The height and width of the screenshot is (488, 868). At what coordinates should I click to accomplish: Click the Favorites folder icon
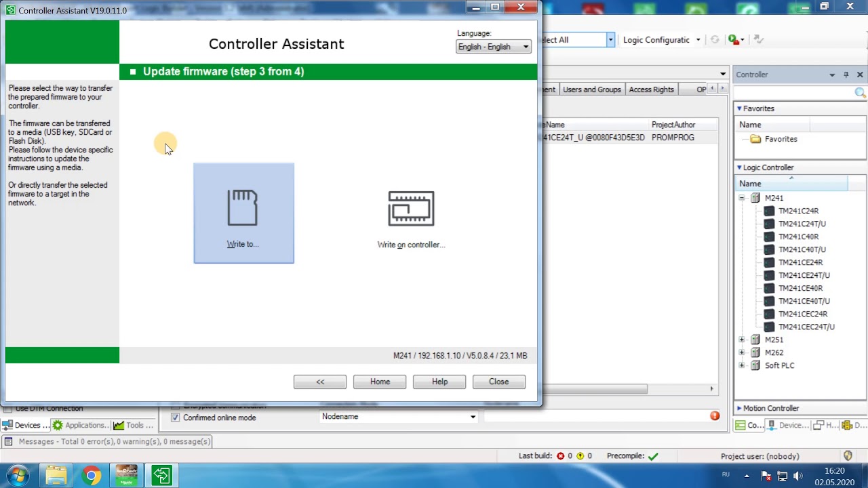pos(755,139)
